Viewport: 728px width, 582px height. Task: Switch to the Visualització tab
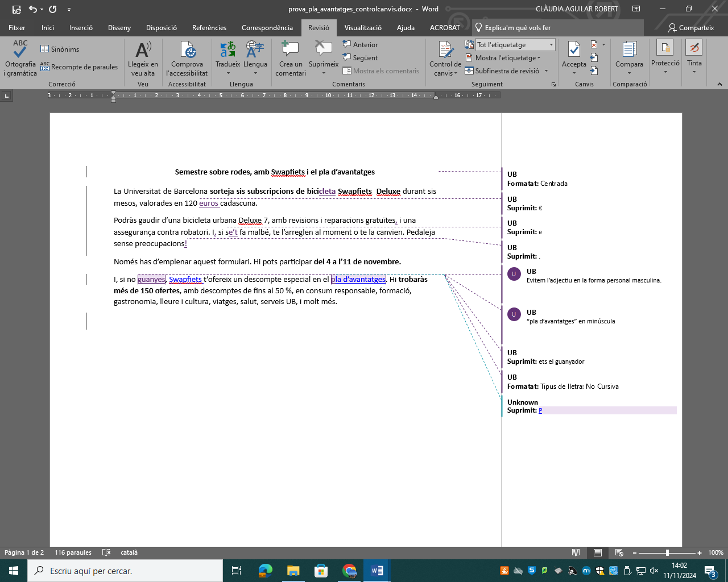[x=363, y=28]
